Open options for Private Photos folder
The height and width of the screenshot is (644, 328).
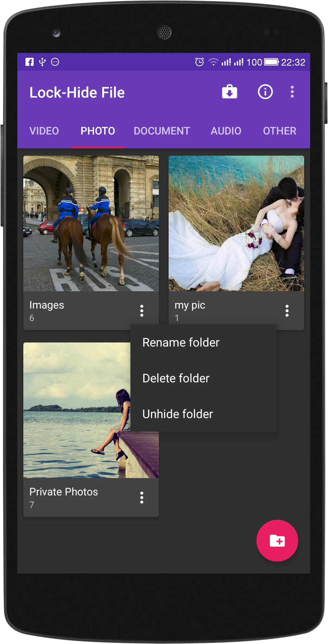click(x=142, y=498)
